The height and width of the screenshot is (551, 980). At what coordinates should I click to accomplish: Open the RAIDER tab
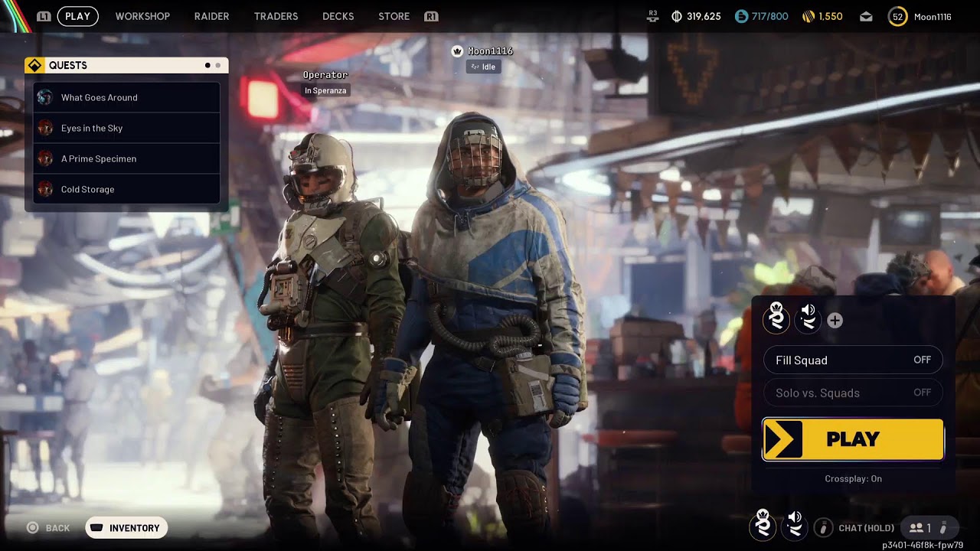212,16
